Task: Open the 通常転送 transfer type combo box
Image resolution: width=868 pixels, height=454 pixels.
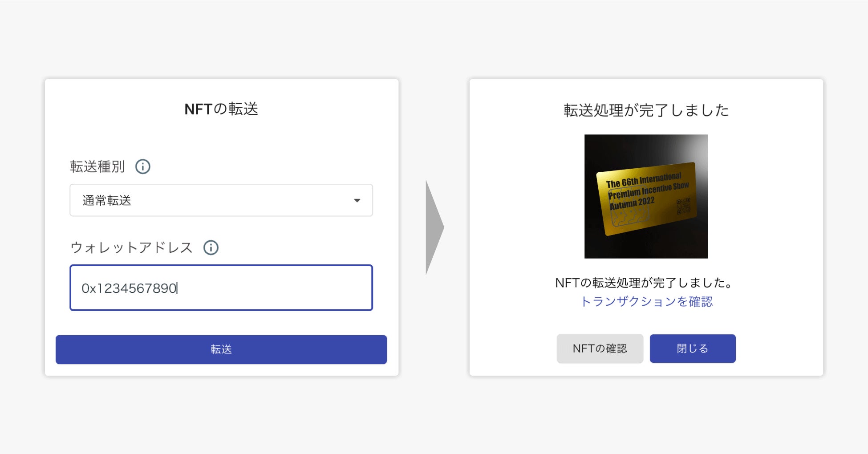Action: click(221, 200)
